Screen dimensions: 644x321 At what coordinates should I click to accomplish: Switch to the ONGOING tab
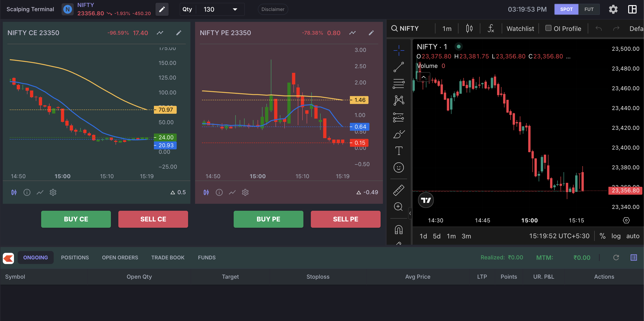pos(36,257)
